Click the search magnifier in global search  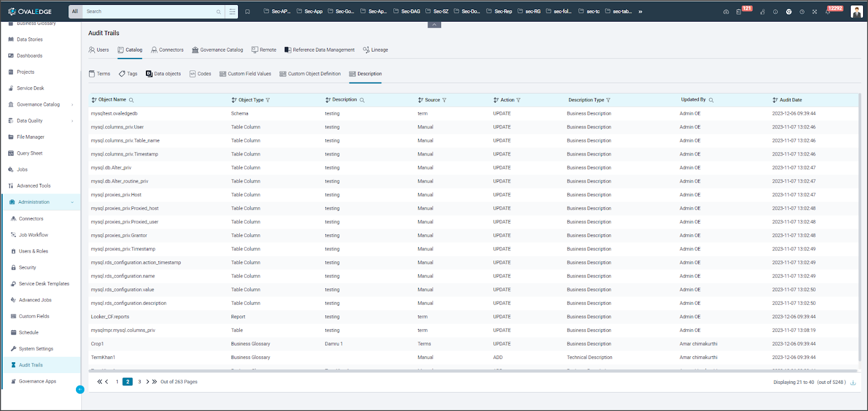[219, 11]
